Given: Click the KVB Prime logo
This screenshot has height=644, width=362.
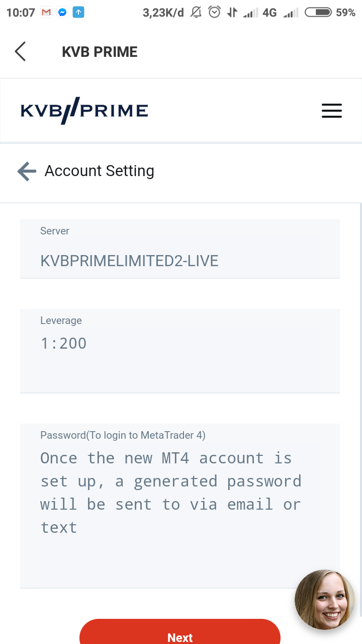Looking at the screenshot, I should [x=84, y=111].
